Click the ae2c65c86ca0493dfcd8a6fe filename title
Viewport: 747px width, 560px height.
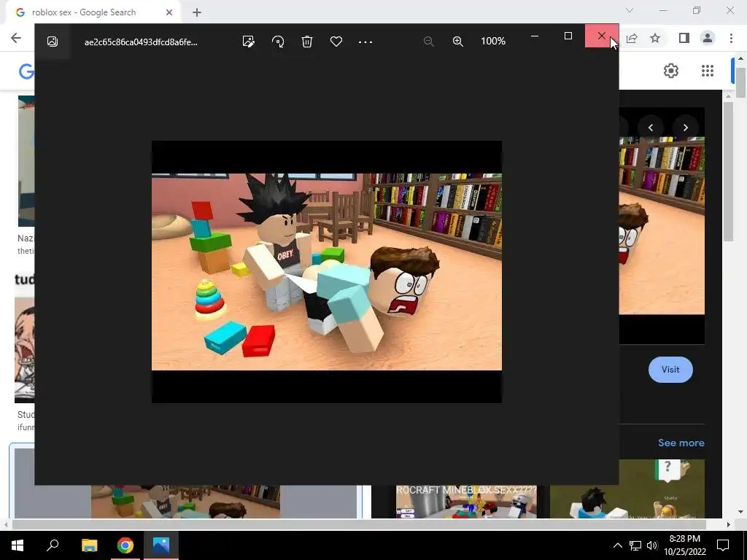click(x=141, y=42)
